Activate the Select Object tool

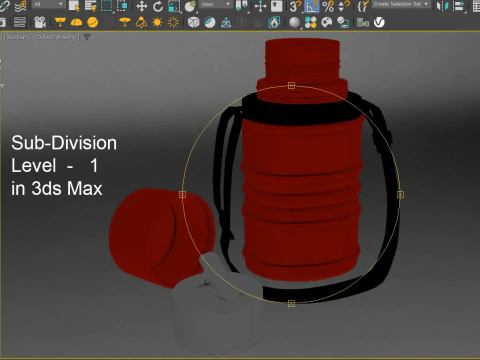[74, 6]
